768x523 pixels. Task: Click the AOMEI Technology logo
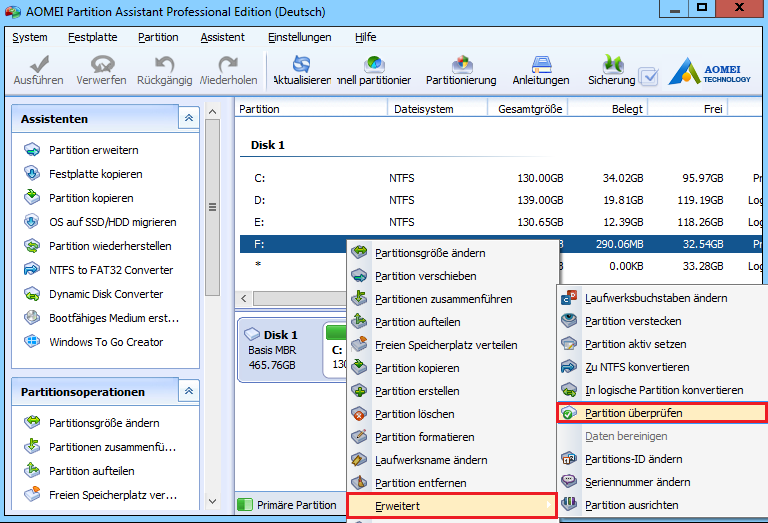[x=709, y=71]
